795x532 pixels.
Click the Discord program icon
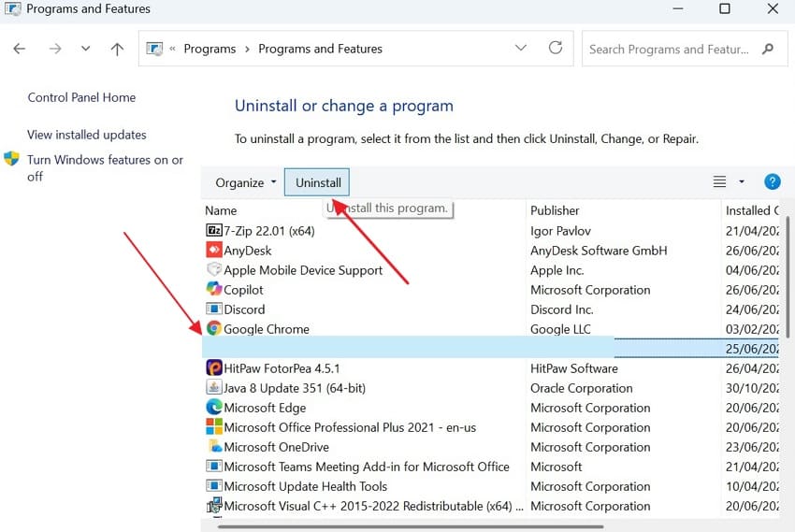coord(214,309)
